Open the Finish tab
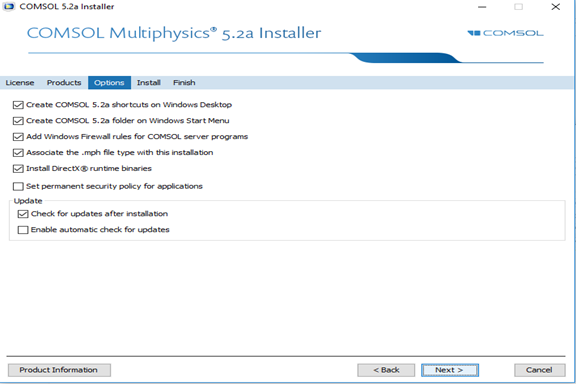576x384 pixels. 184,83
